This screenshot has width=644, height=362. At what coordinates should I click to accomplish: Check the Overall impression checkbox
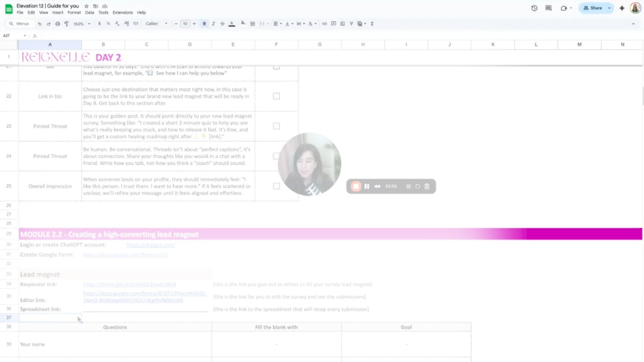pos(276,186)
